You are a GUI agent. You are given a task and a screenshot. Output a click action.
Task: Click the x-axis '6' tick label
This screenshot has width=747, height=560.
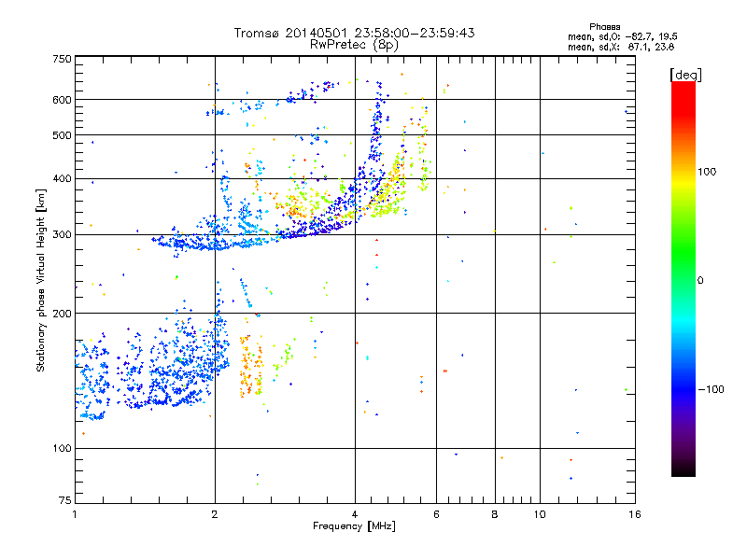[x=436, y=514]
